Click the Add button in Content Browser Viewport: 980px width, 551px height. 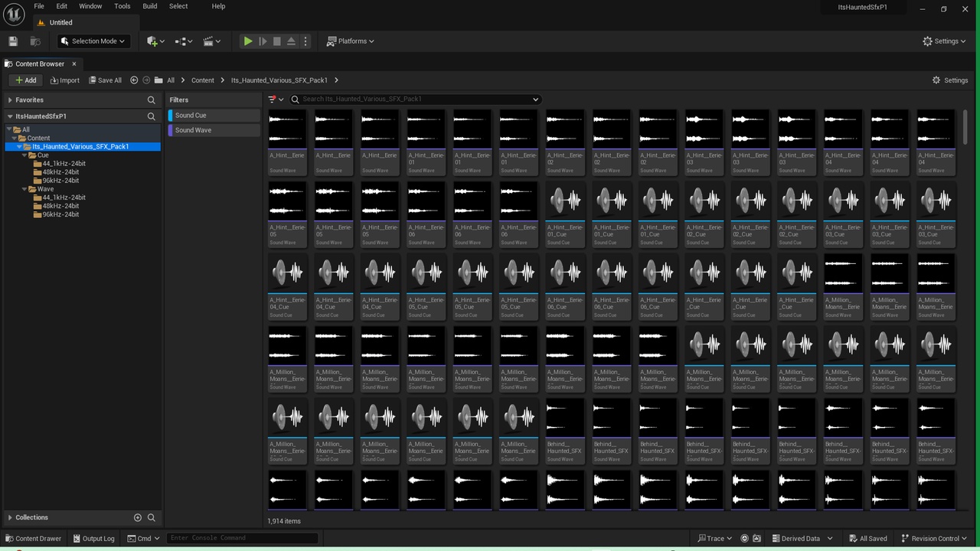[26, 80]
